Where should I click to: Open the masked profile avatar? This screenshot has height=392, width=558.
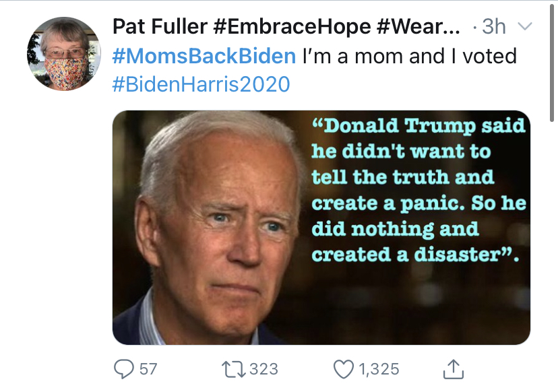[x=64, y=54]
